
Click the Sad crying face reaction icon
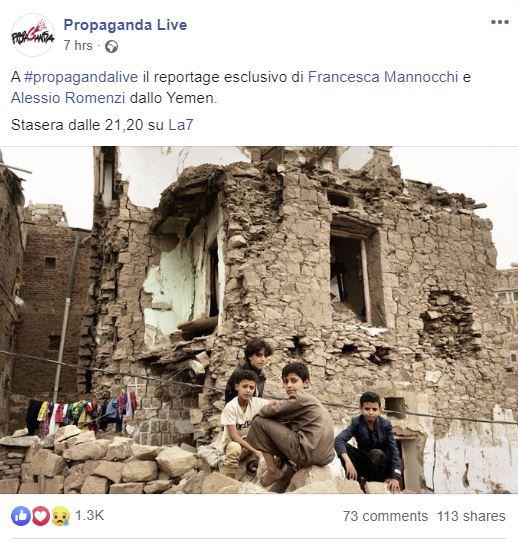[60, 516]
